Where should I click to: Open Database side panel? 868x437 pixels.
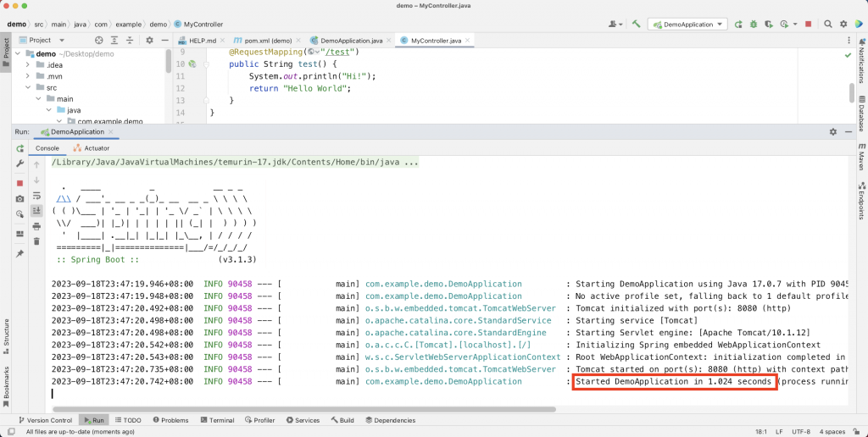click(x=862, y=114)
